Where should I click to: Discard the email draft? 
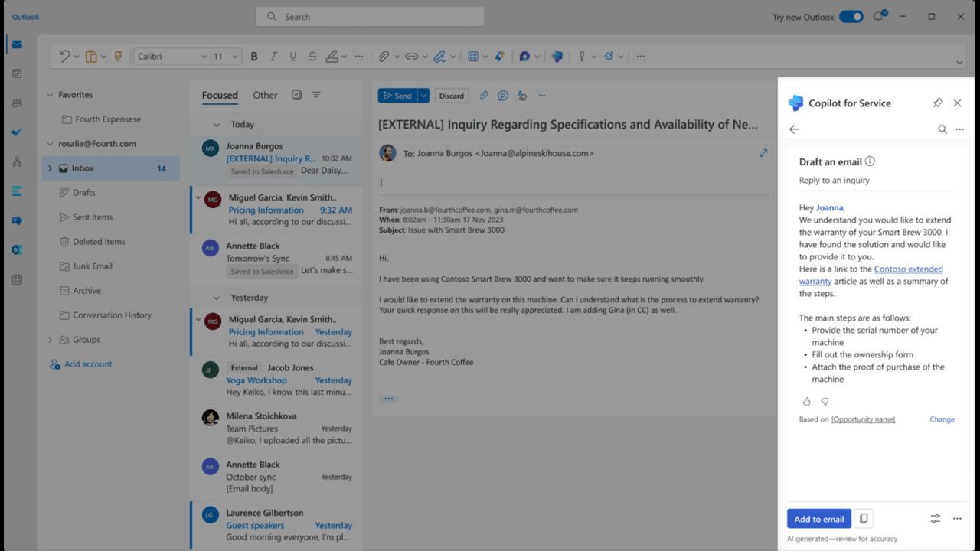click(x=452, y=96)
